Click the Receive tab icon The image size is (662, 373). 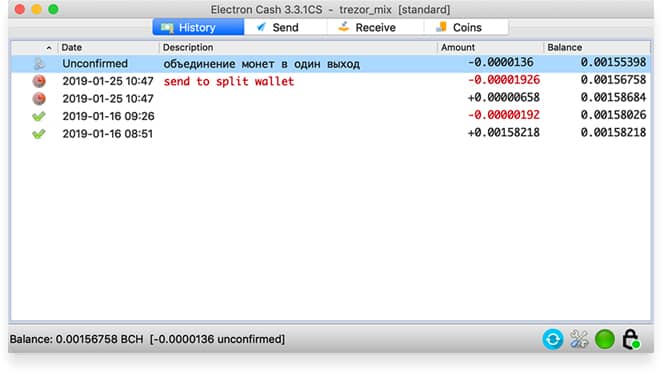tap(344, 27)
